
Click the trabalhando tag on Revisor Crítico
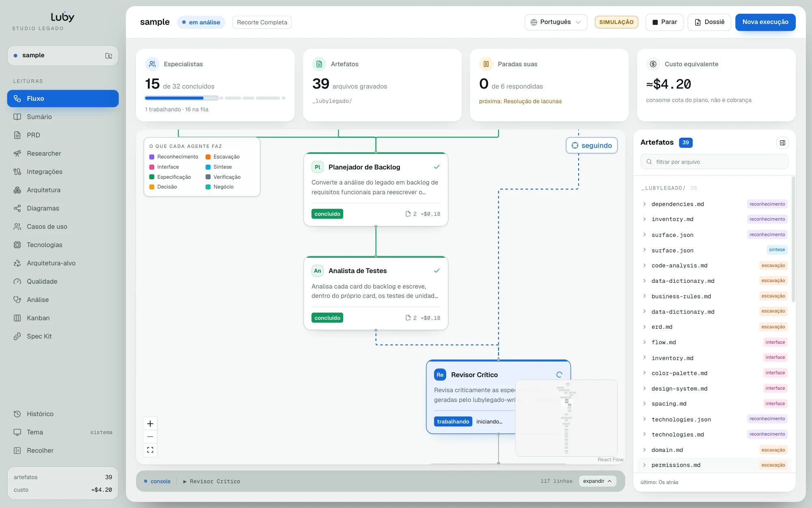pyautogui.click(x=453, y=421)
